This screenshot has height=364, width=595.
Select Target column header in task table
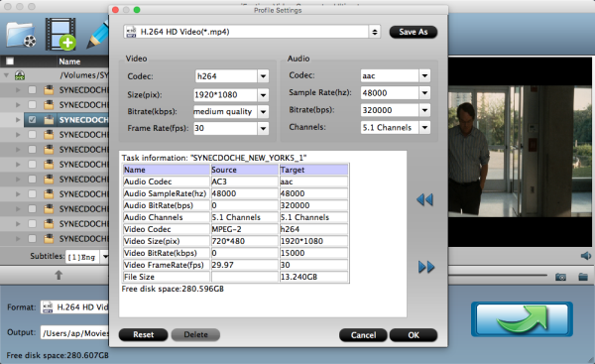click(313, 170)
